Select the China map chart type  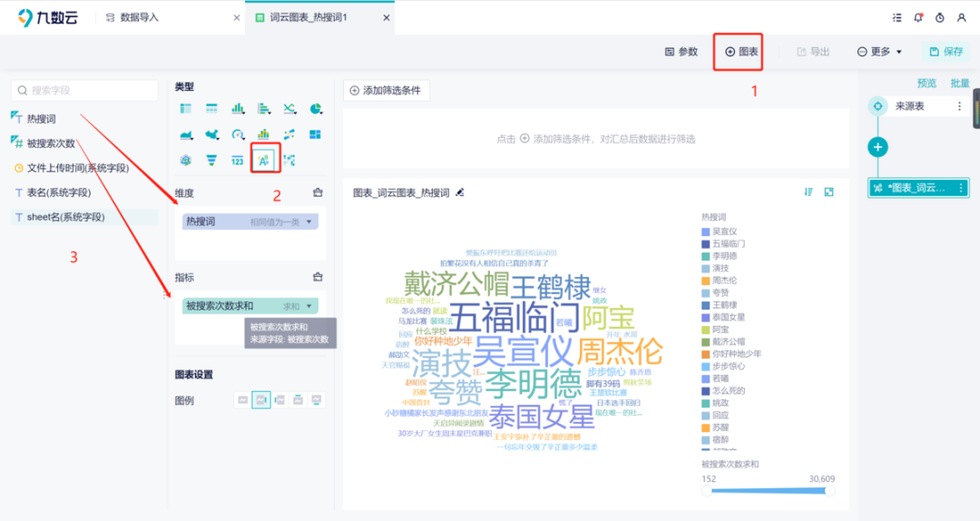coord(211,134)
